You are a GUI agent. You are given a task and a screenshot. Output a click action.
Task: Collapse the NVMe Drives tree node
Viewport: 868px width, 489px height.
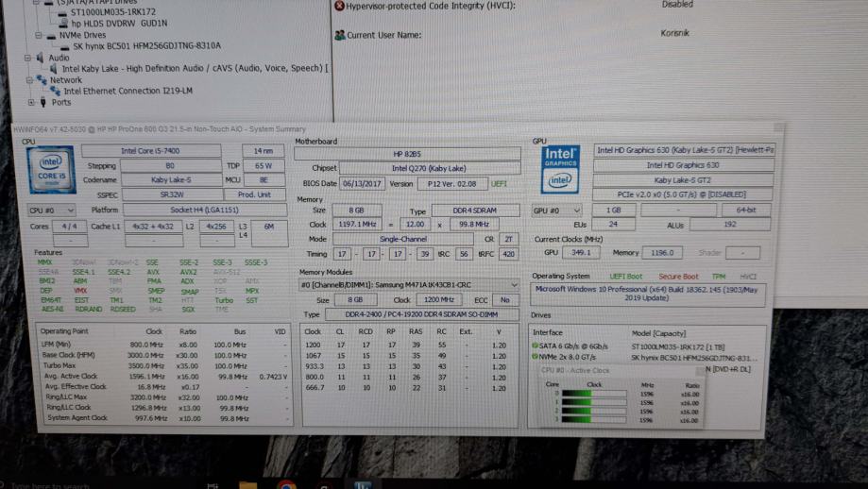(38, 35)
